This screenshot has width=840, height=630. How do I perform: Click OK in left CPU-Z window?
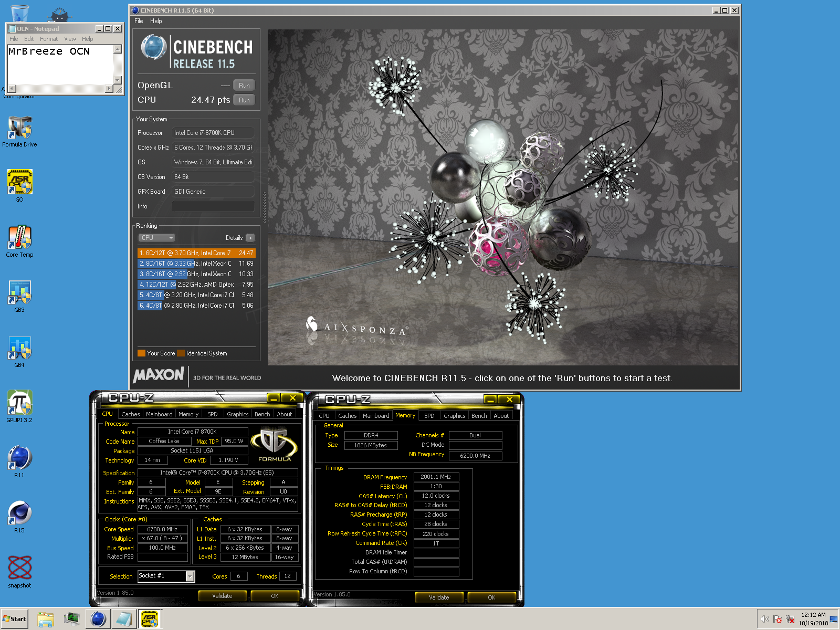(x=275, y=596)
